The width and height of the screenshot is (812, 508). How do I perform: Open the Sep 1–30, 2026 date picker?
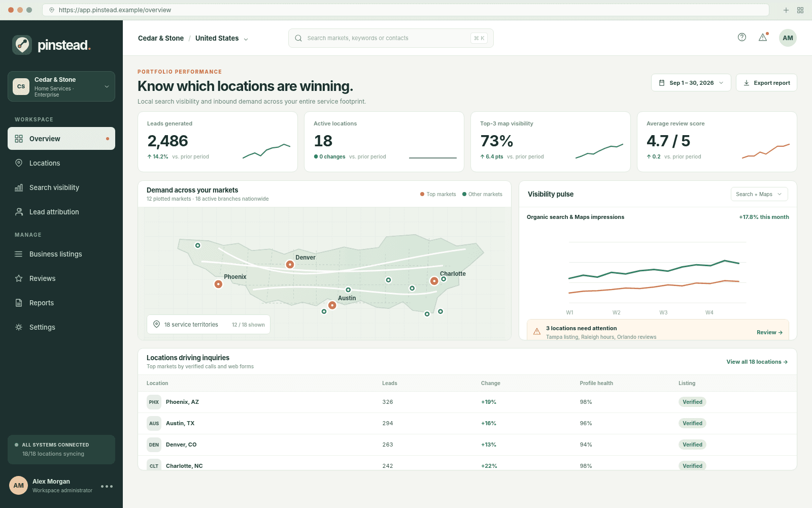691,83
